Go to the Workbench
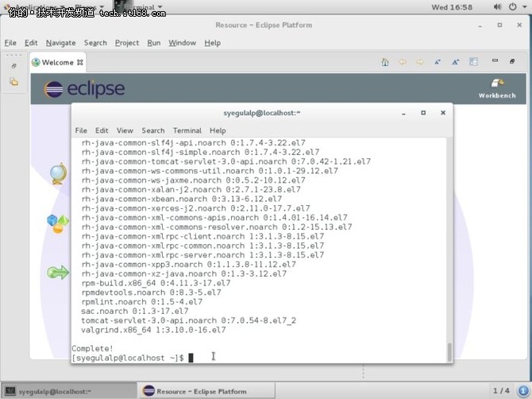Screen dimensions: 532x399 pyautogui.click(x=497, y=89)
